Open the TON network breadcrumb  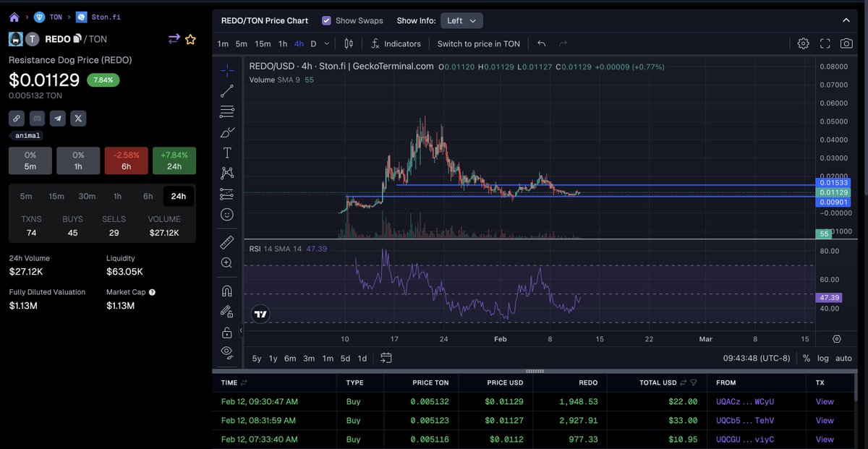[x=48, y=16]
